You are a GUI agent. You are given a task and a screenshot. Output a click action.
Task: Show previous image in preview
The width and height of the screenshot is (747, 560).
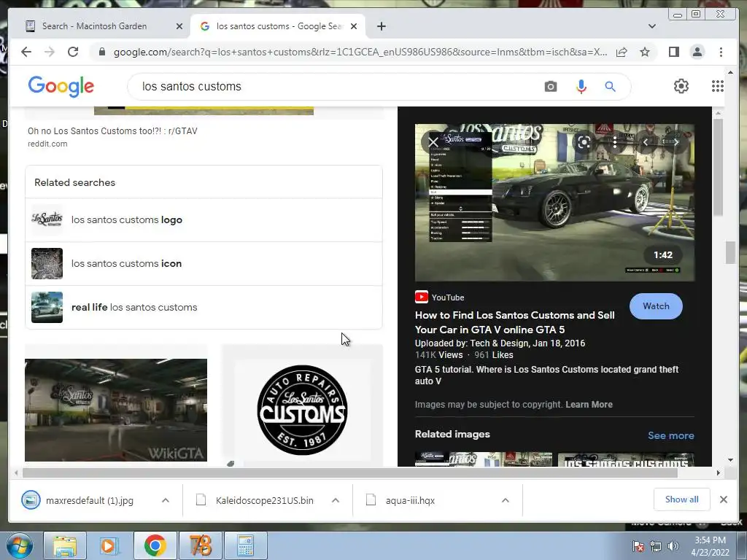[646, 142]
